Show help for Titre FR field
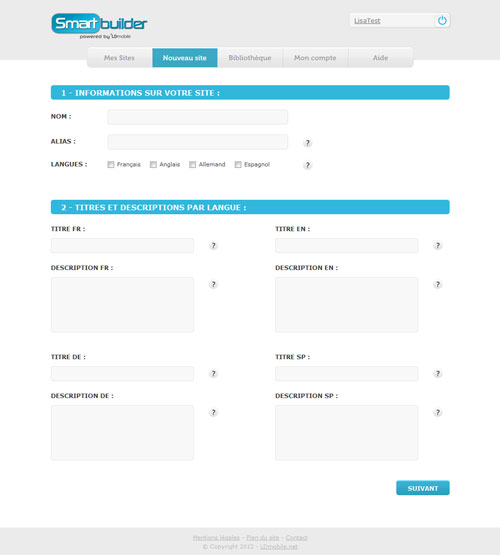This screenshot has height=555, width=500. (213, 245)
